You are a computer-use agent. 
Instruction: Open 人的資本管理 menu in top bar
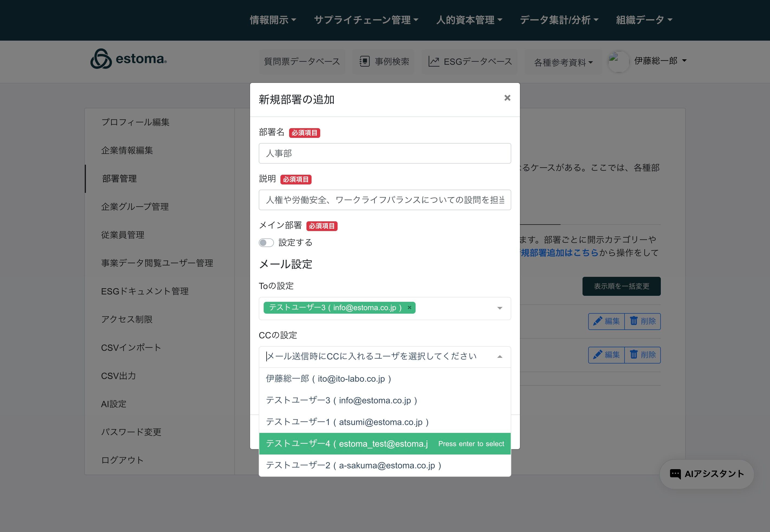click(x=469, y=20)
